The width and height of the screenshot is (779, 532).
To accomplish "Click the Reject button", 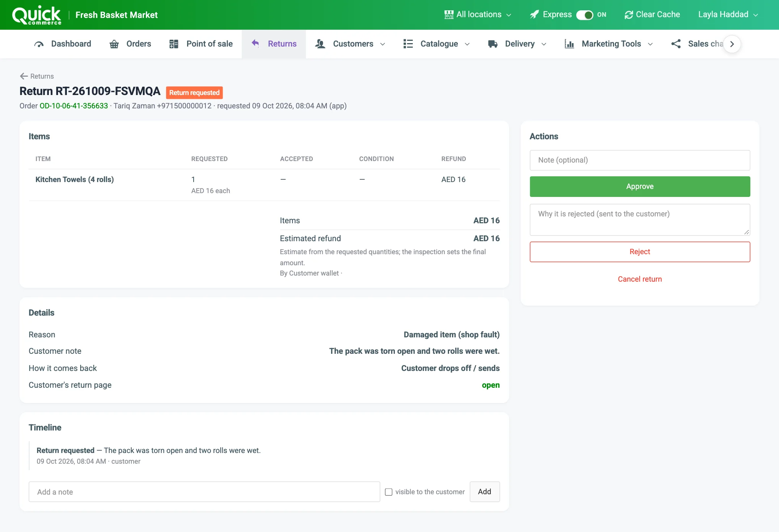I will [640, 252].
